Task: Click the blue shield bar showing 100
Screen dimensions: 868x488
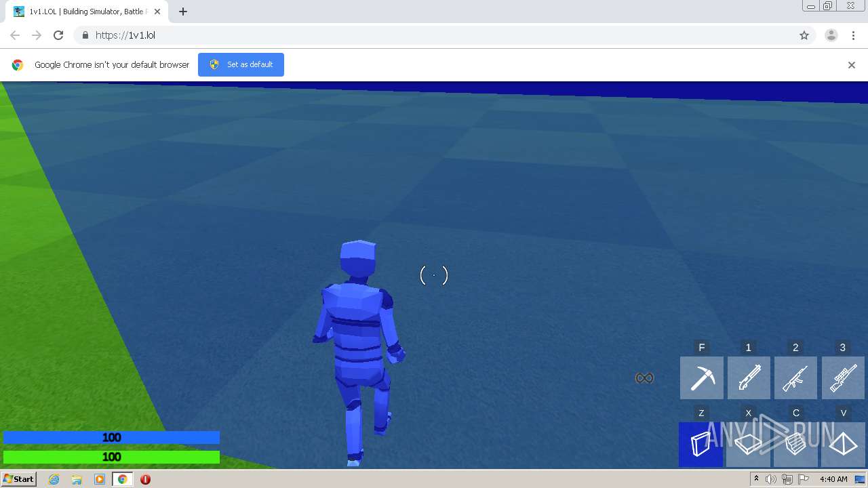Action: click(x=111, y=438)
